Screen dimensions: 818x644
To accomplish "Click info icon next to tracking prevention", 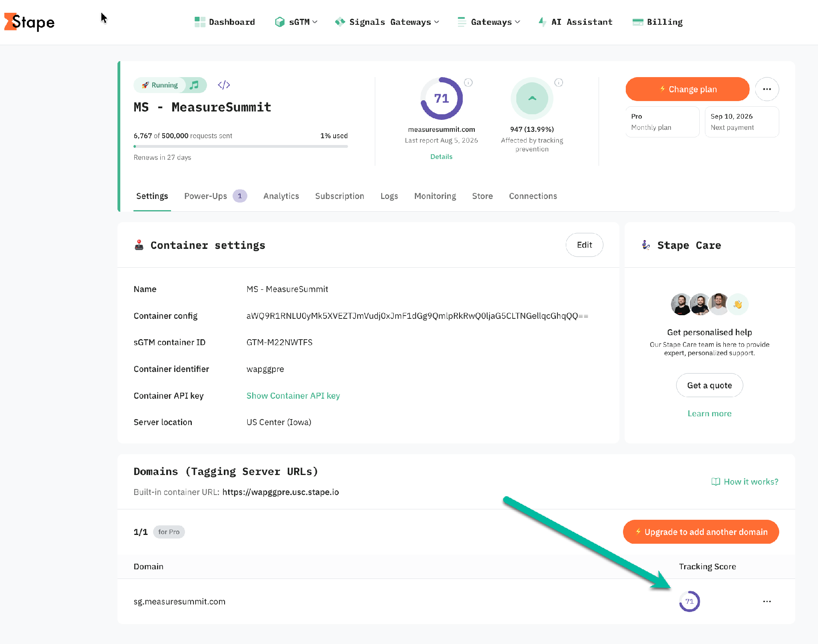I will 559,83.
